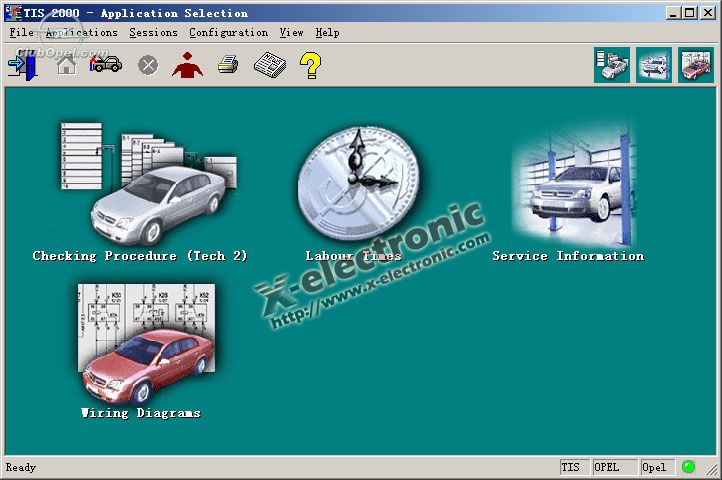Close the TIS 2000 window

pos(708,13)
